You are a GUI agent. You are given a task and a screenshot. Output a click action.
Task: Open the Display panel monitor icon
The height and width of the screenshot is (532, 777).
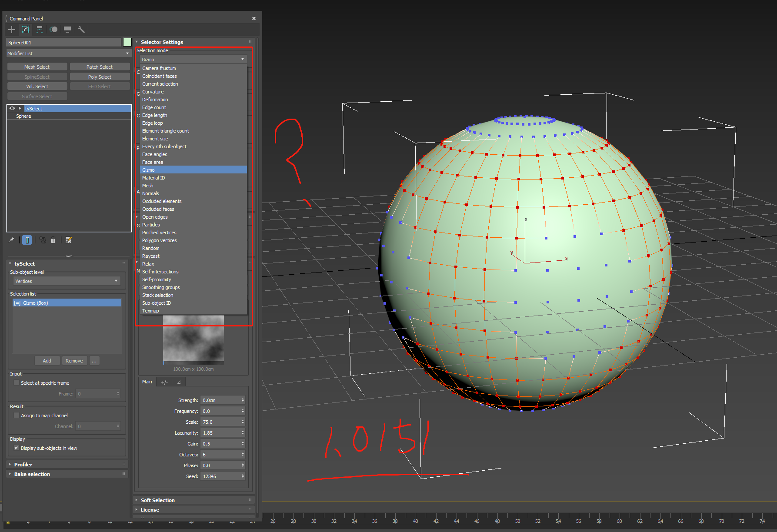click(x=67, y=30)
